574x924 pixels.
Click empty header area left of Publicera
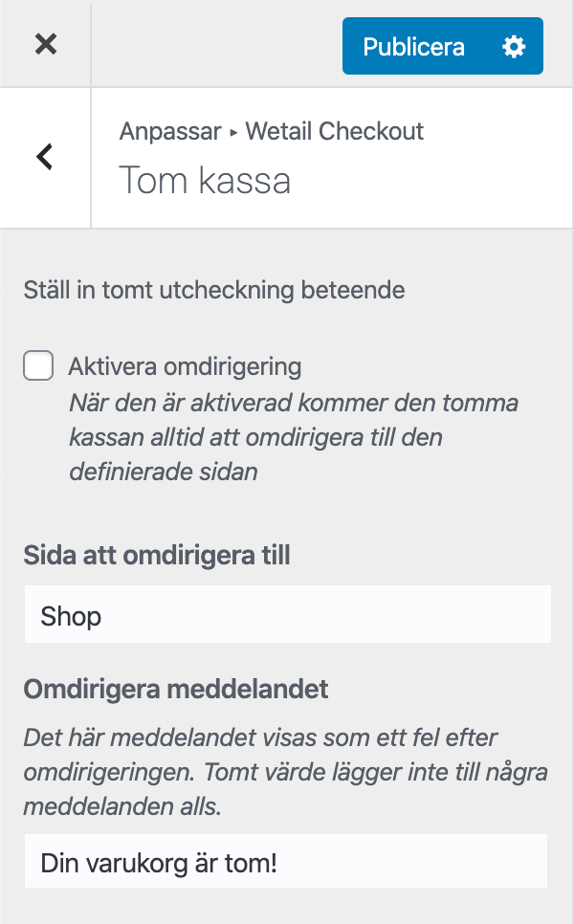coord(215,44)
